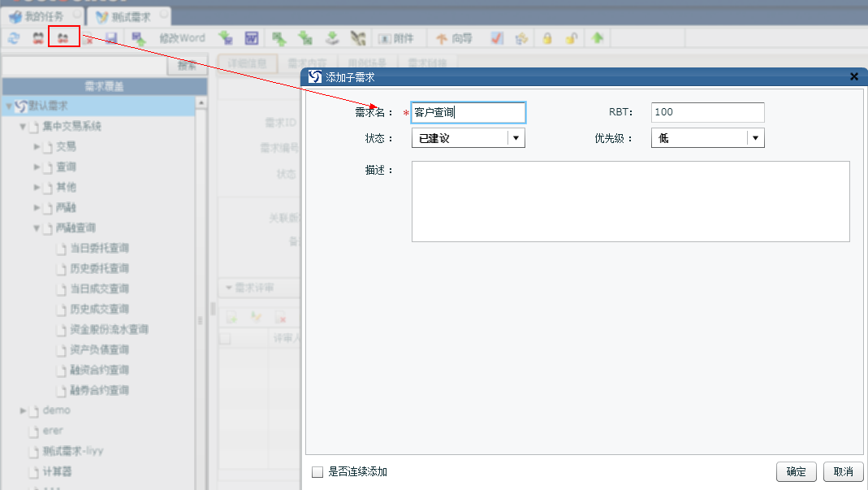The width and height of the screenshot is (868, 490).
Task: Click the 修改Word toolbar item
Action: [182, 38]
